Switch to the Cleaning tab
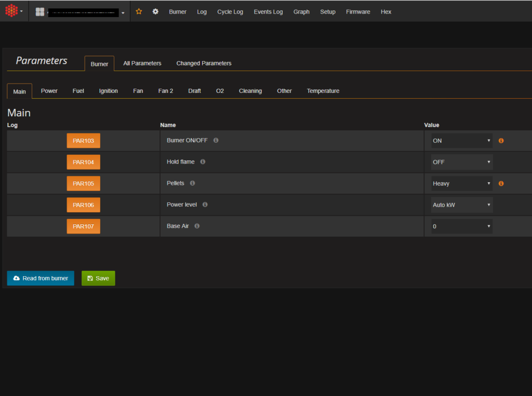 pyautogui.click(x=250, y=91)
